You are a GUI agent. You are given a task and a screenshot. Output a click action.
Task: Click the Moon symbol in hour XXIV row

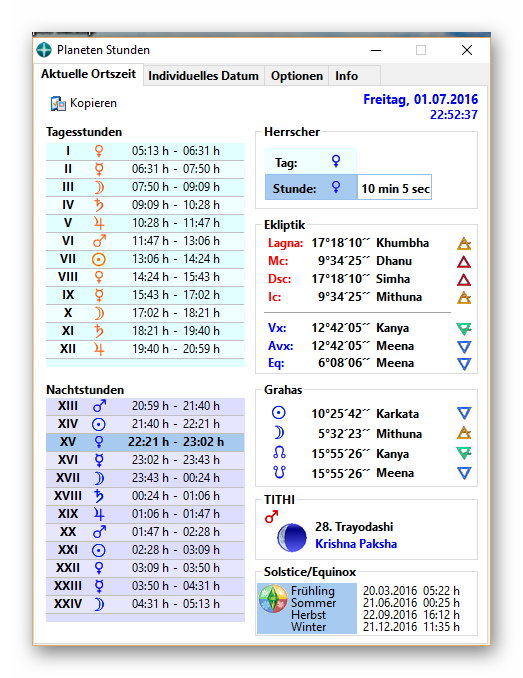[99, 604]
